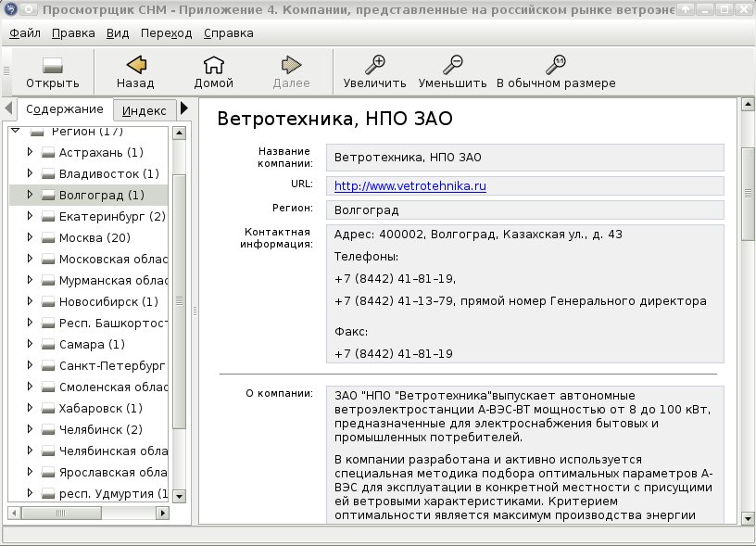Select the респ. Удмуртия tree item
The image size is (756, 546).
tap(113, 493)
